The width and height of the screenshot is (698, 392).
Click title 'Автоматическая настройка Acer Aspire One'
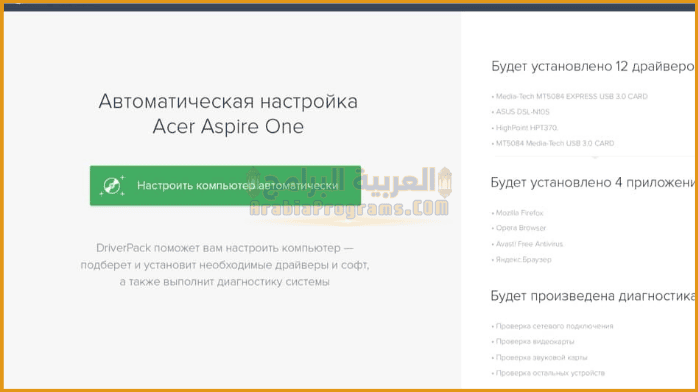[228, 114]
